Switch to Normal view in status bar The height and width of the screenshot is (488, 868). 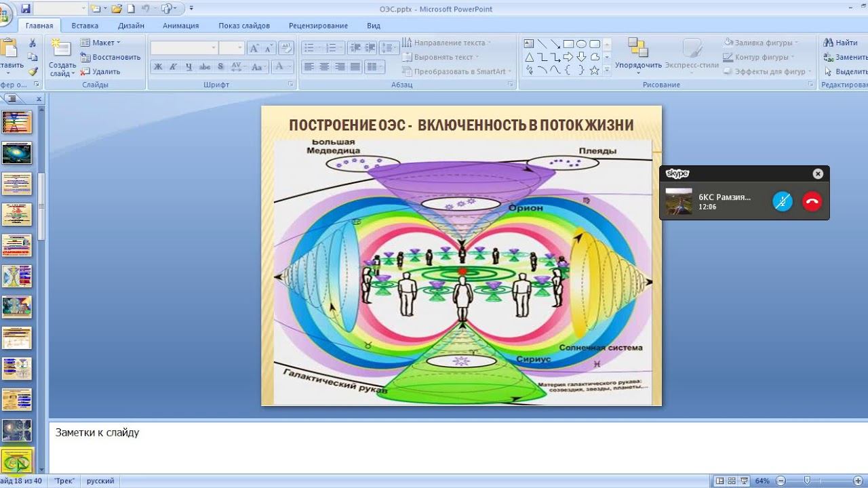pyautogui.click(x=720, y=481)
